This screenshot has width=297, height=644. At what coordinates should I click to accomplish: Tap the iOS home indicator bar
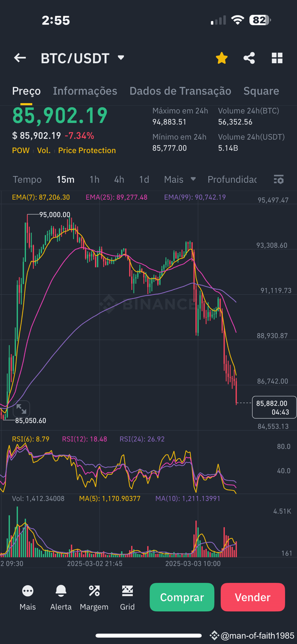pyautogui.click(x=148, y=635)
